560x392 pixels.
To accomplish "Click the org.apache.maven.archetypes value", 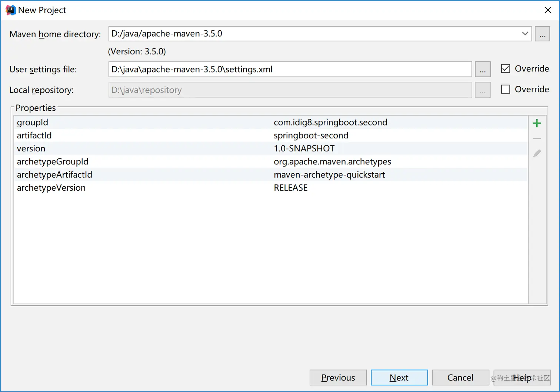I will point(332,162).
